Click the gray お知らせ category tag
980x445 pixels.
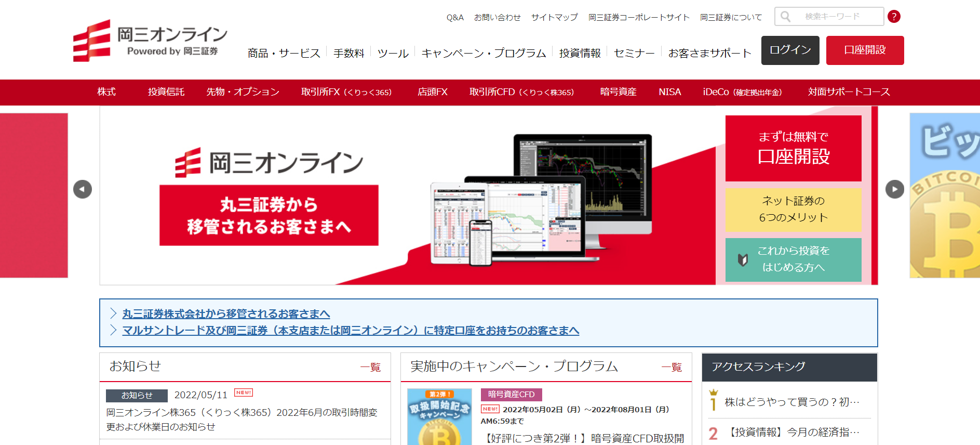tap(137, 396)
